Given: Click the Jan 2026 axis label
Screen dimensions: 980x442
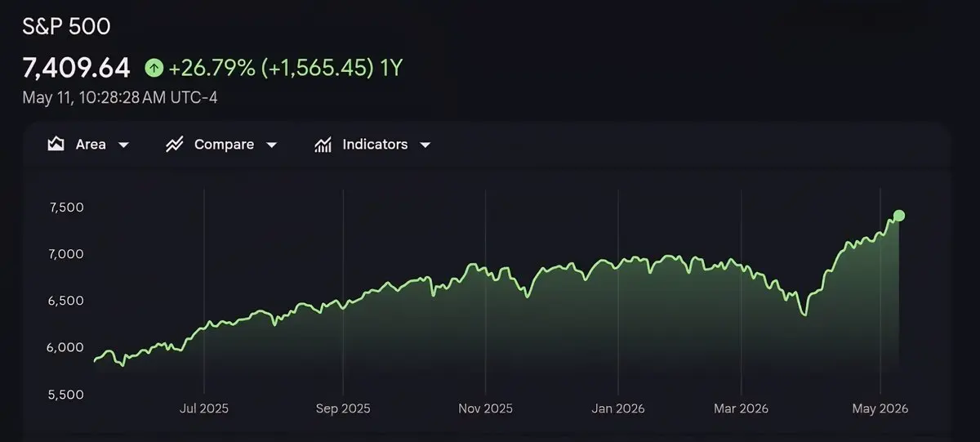Looking at the screenshot, I should (x=618, y=408).
